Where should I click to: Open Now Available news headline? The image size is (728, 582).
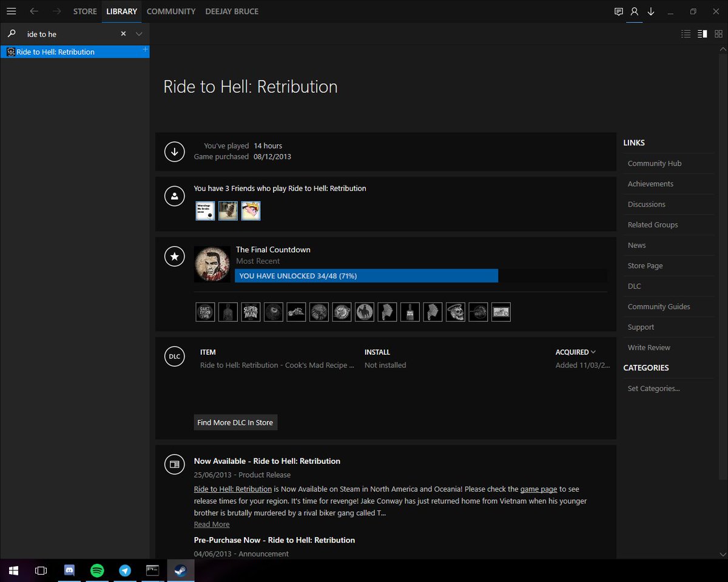click(x=267, y=461)
